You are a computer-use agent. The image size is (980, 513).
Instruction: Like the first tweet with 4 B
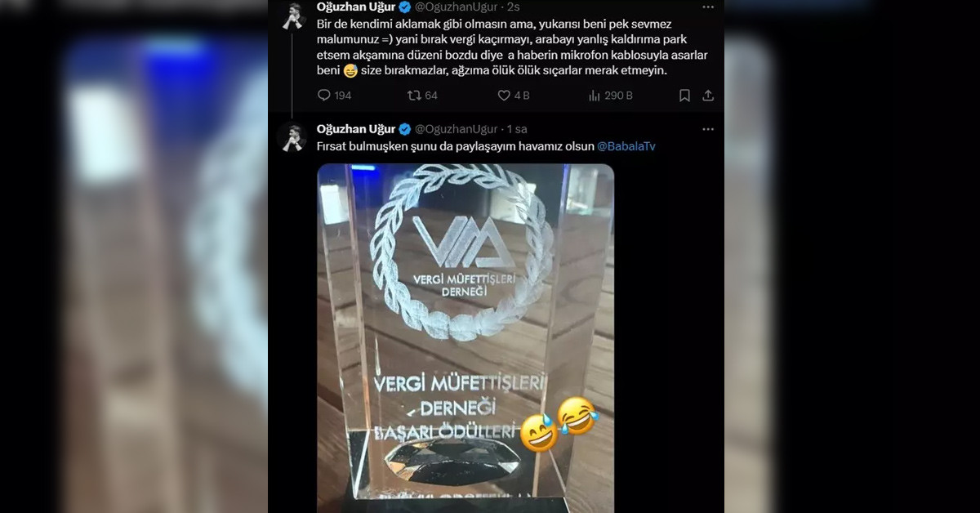pyautogui.click(x=514, y=96)
